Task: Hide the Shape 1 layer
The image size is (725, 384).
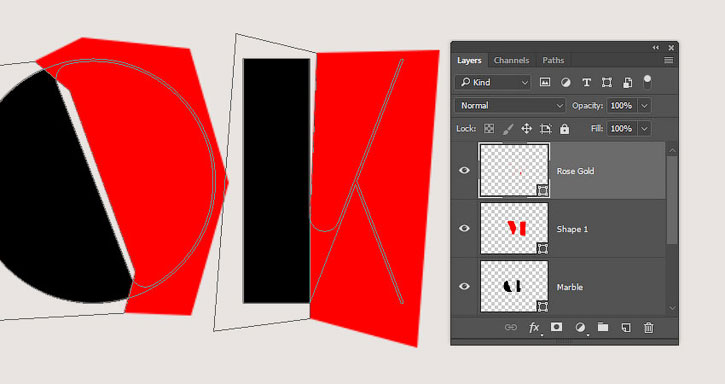Action: tap(464, 229)
